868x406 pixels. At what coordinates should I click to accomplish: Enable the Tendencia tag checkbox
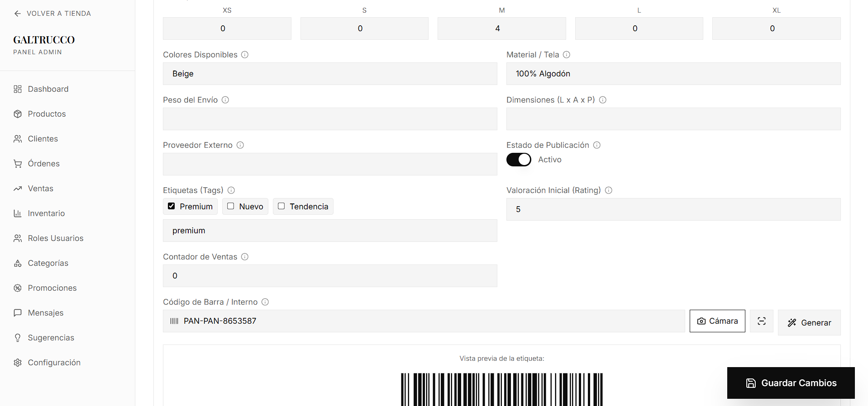281,206
